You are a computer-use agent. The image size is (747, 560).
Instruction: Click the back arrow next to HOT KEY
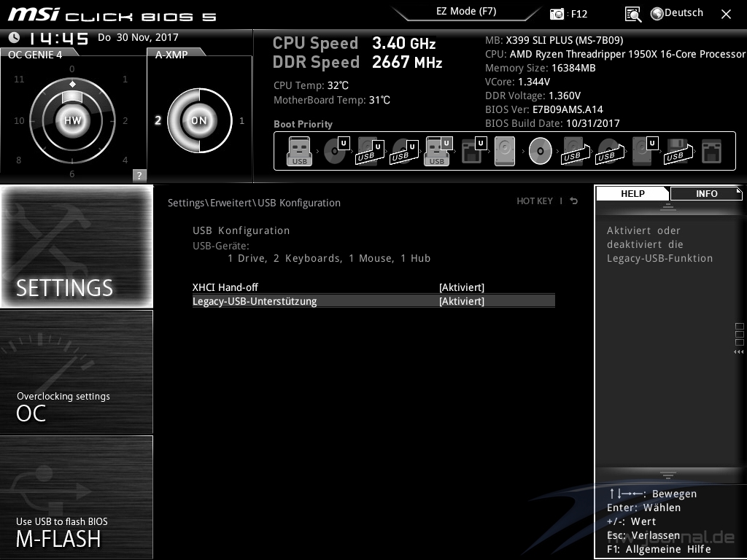574,201
